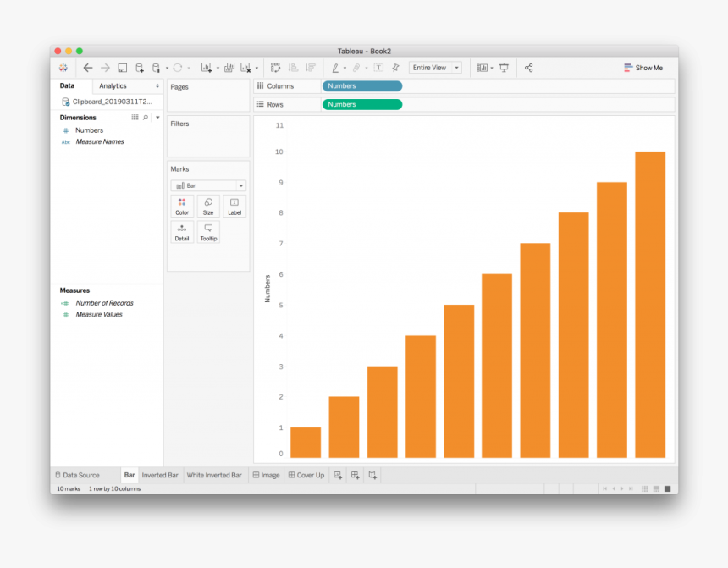Click the Clear Sheet icon
This screenshot has height=568, width=728.
[246, 68]
